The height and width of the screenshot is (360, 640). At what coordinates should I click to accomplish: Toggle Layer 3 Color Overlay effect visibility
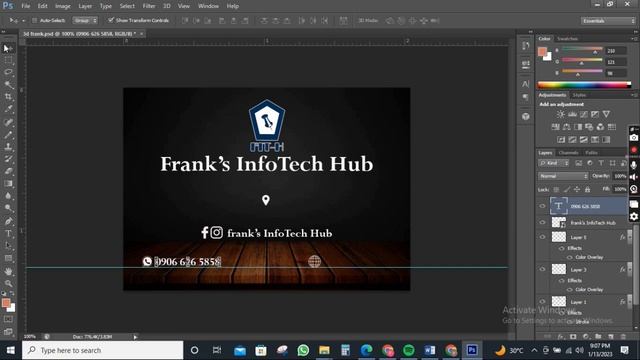570,289
